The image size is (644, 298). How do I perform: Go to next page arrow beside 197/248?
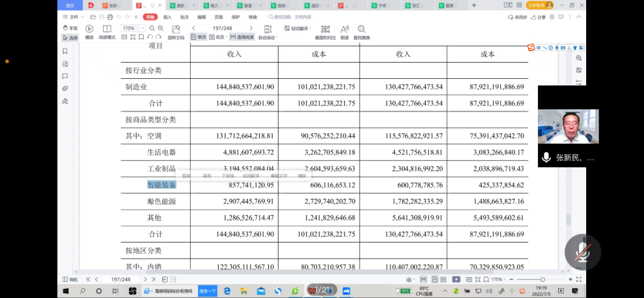tap(251, 28)
